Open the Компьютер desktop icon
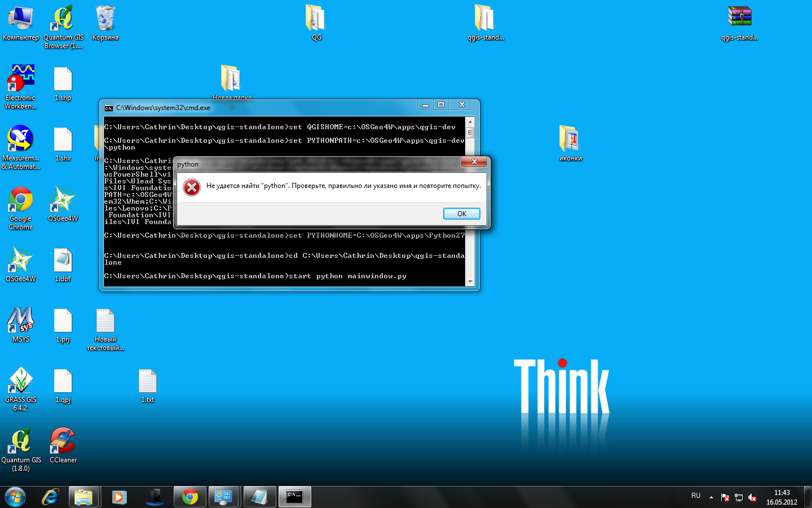The image size is (812, 508). (x=21, y=24)
